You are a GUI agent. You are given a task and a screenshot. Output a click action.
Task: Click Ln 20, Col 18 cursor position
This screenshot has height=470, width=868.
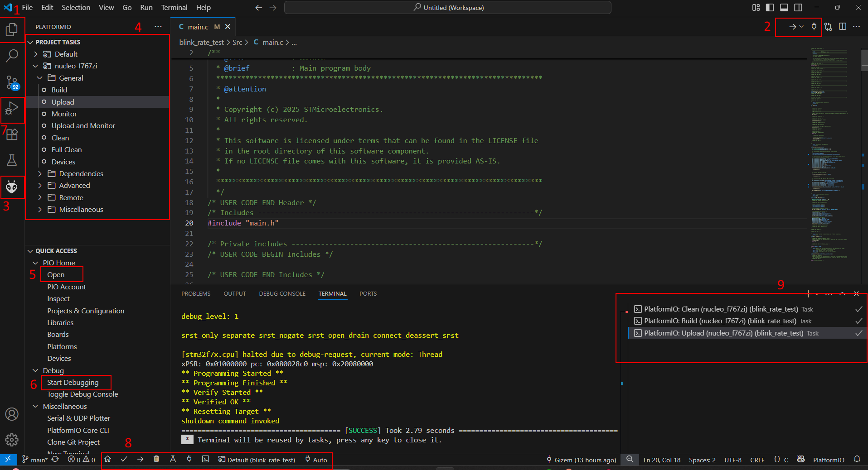(662, 460)
